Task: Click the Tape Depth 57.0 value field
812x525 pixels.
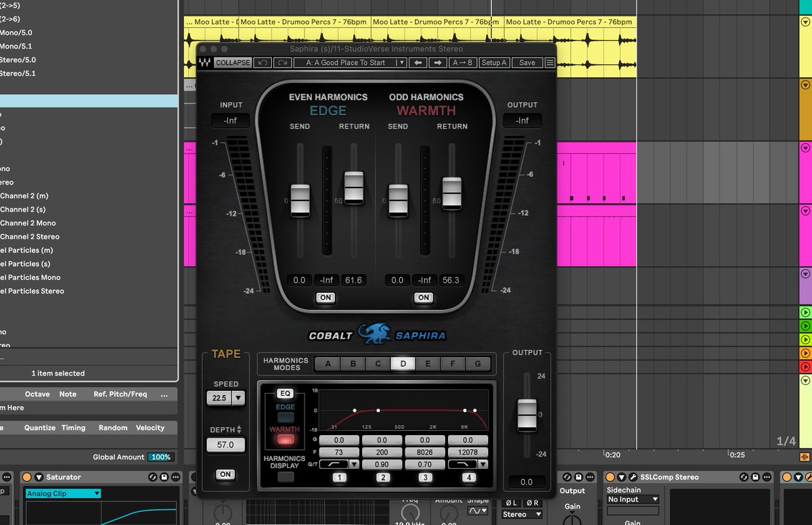Action: point(226,445)
